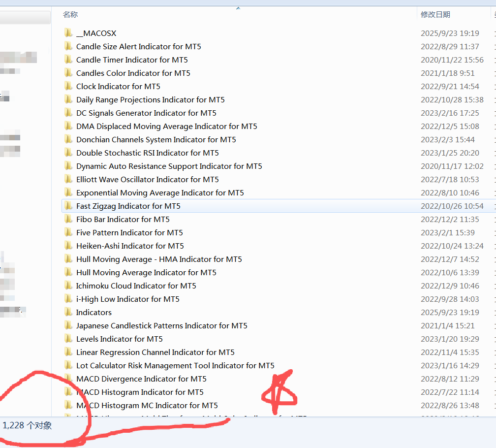
Task: Select the 'Lot Calculator Risk Management Tool' folder name
Action: point(175,365)
